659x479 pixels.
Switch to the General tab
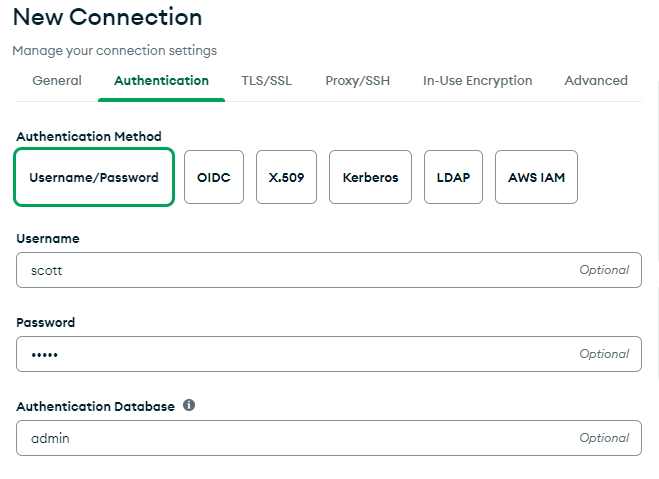click(x=57, y=81)
